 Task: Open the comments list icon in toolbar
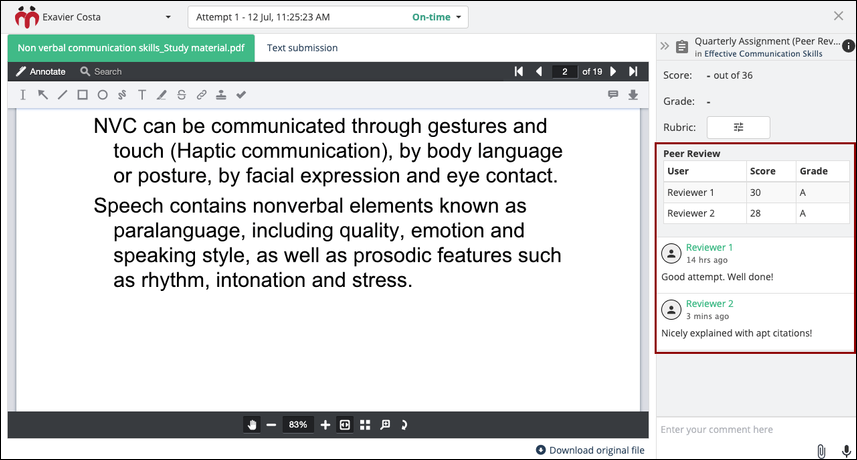pyautogui.click(x=613, y=95)
